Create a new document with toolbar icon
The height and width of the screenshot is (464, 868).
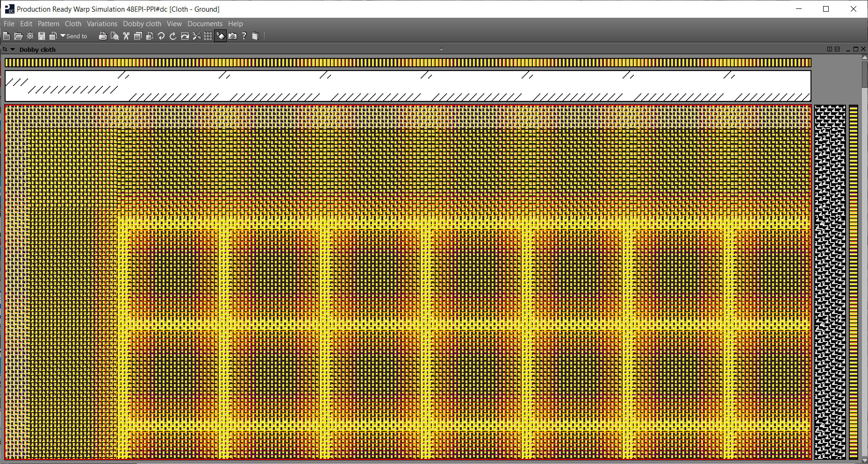(7, 36)
